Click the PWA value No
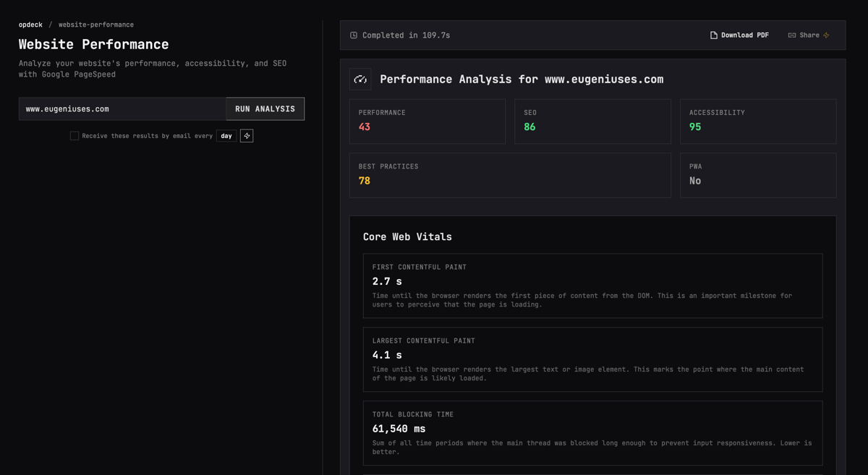The image size is (868, 475). point(695,181)
